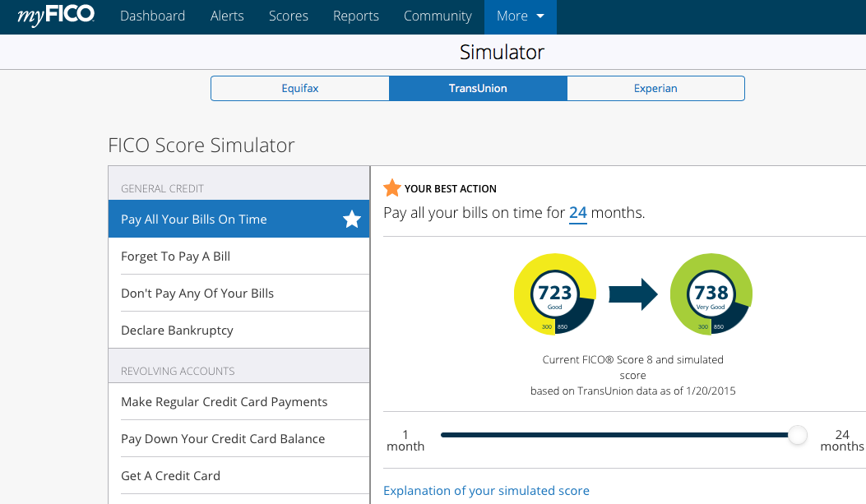
Task: Select Make Regular Credit Card Payments
Action: tap(238, 402)
